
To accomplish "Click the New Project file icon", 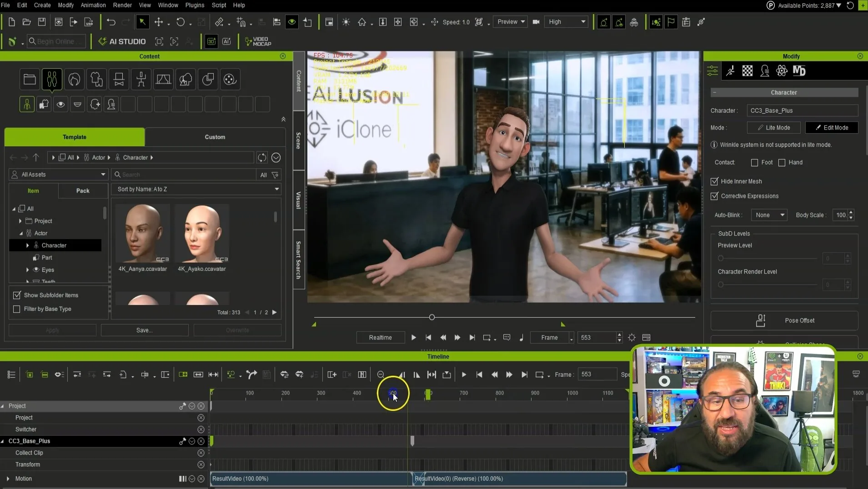I will point(12,22).
